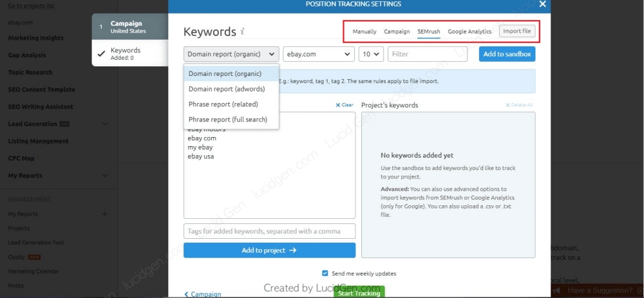Click 'my ebay' keyword in sandbox
The width and height of the screenshot is (644, 298).
click(200, 147)
